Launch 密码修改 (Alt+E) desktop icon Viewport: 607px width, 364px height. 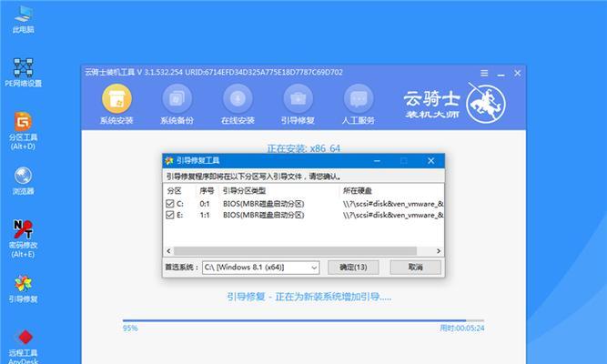[23, 238]
